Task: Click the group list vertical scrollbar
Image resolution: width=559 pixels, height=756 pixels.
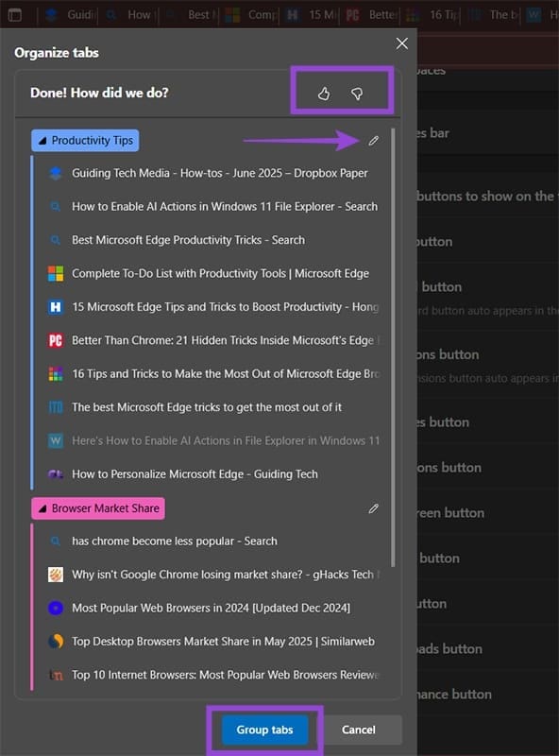Action: (393, 347)
